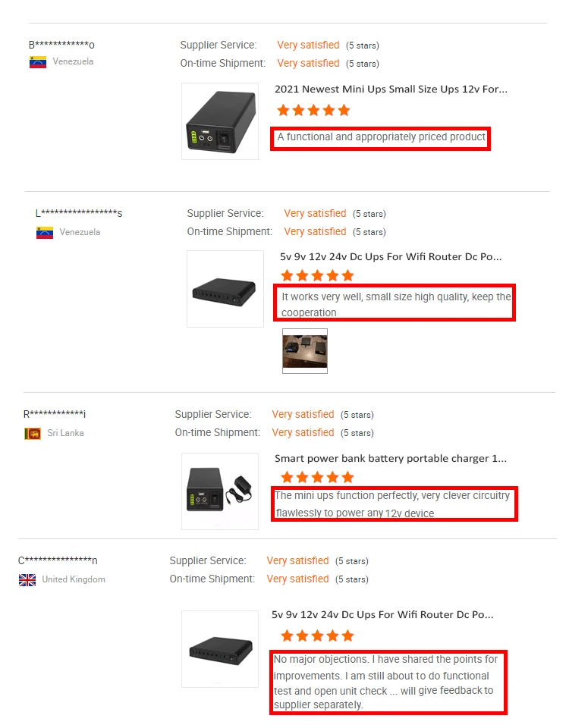The height and width of the screenshot is (728, 569).
Task: Click star rating under 2021 Newest Mini Ups
Action: coord(313,111)
